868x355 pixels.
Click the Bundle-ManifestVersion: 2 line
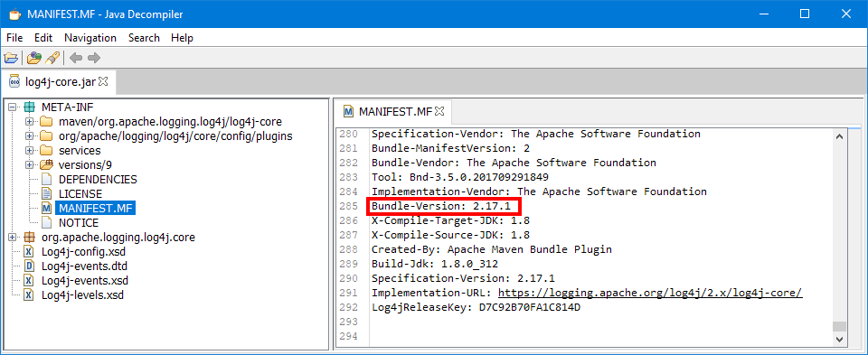pyautogui.click(x=450, y=148)
